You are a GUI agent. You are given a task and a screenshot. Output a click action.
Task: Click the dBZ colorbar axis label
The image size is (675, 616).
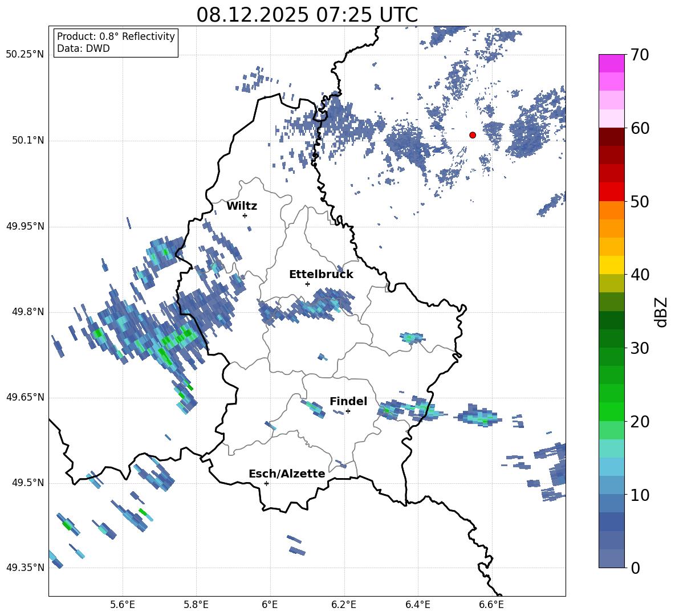click(x=660, y=312)
